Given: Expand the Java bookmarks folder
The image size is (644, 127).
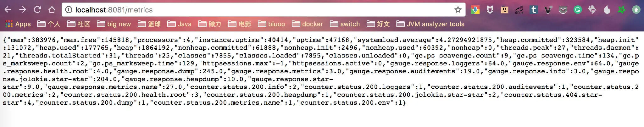Looking at the screenshot, I should [180, 24].
